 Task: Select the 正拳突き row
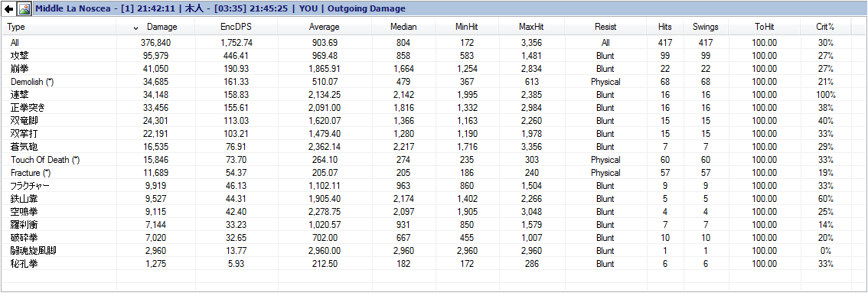(x=434, y=107)
